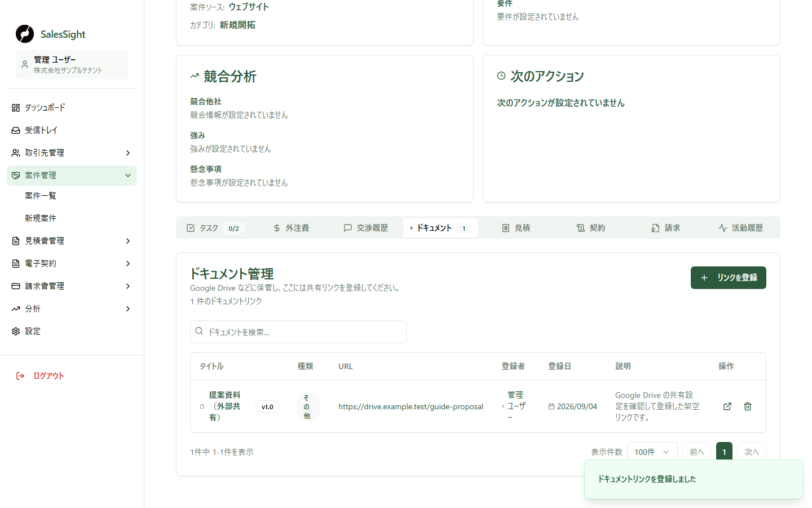The width and height of the screenshot is (812, 508).
Task: Open the proposal link in new window icon
Action: pyautogui.click(x=727, y=406)
